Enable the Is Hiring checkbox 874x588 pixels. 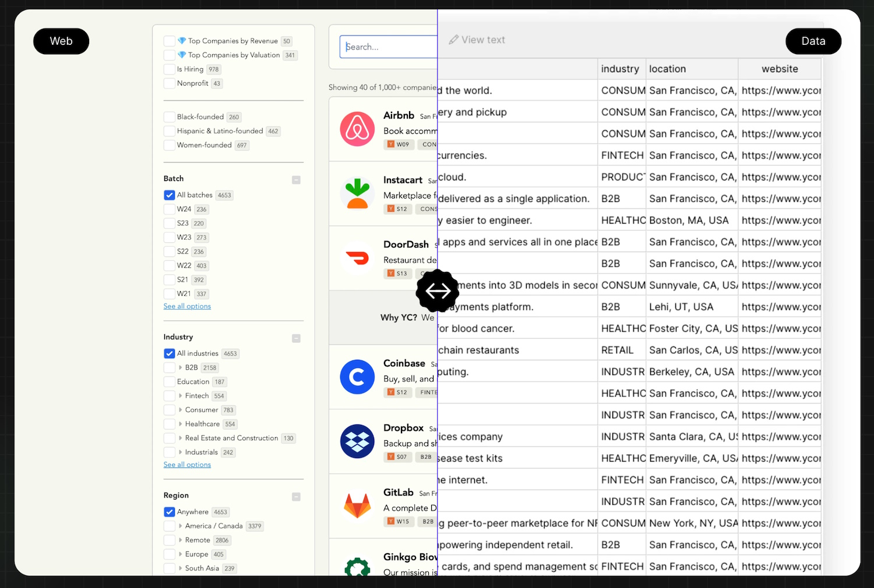(170, 69)
